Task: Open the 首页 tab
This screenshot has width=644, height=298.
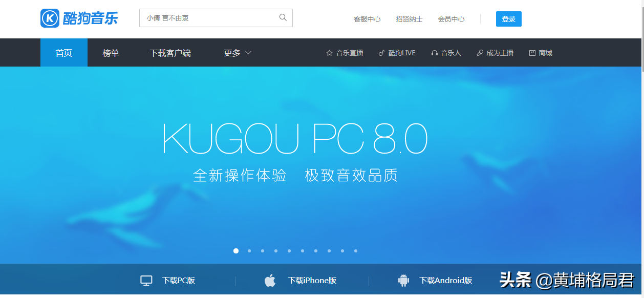Action: 64,53
